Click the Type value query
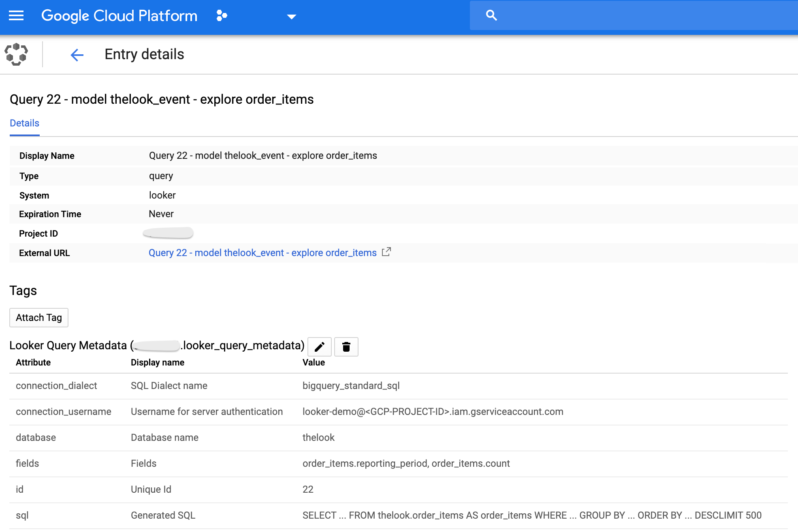The image size is (798, 532). coord(161,176)
